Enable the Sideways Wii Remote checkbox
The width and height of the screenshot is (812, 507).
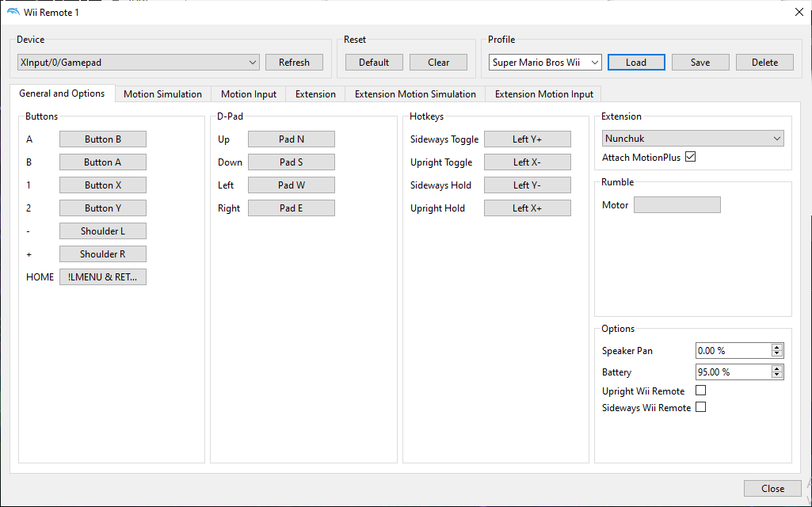[700, 407]
